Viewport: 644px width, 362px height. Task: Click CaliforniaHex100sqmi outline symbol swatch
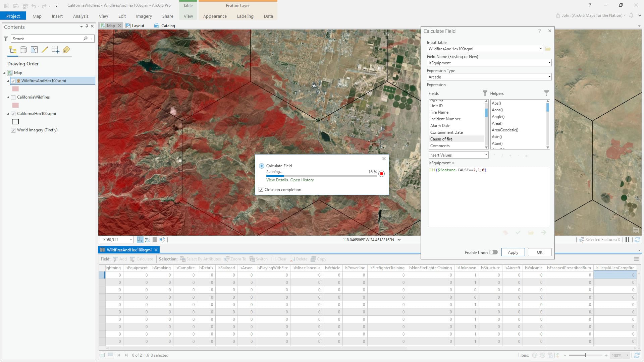[15, 122]
